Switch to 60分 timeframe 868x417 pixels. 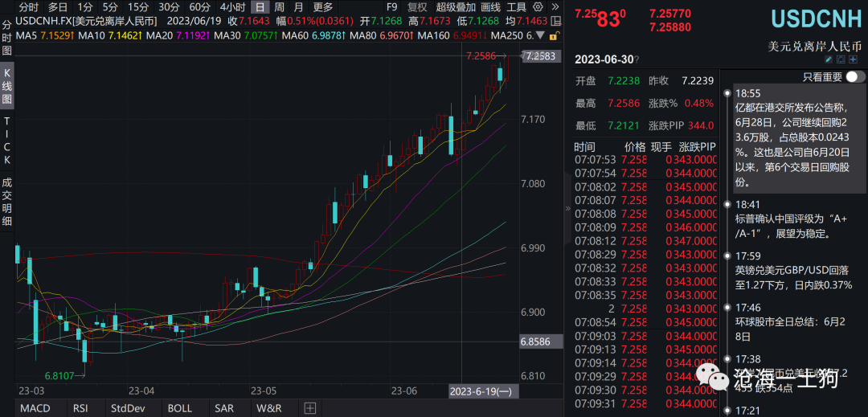(x=199, y=6)
